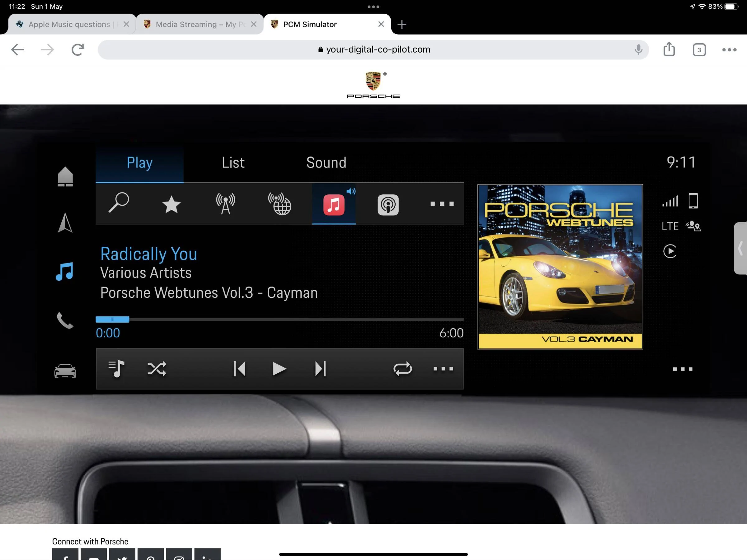Open the Phone icon in sidebar
The height and width of the screenshot is (560, 747).
(65, 321)
